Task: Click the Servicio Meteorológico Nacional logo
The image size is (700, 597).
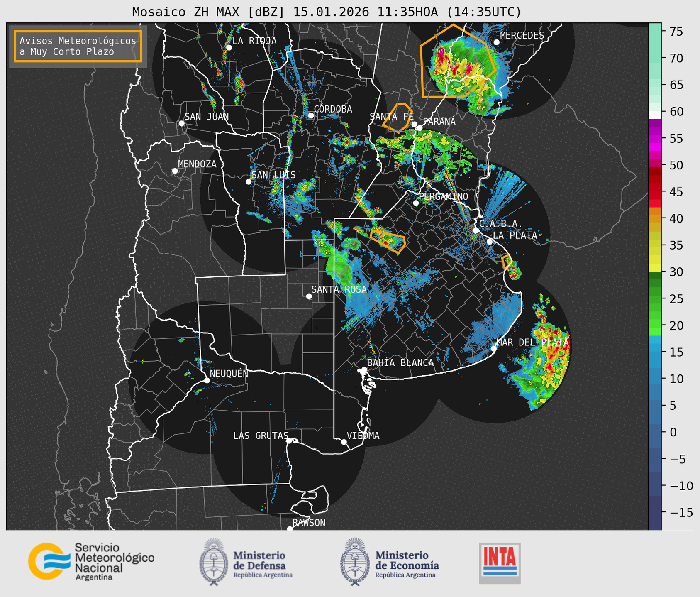Action: [x=91, y=561]
